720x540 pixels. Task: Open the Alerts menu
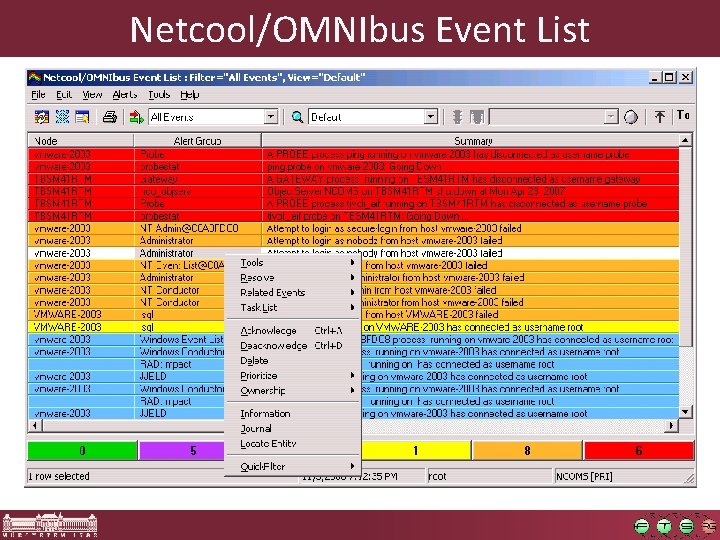125,95
